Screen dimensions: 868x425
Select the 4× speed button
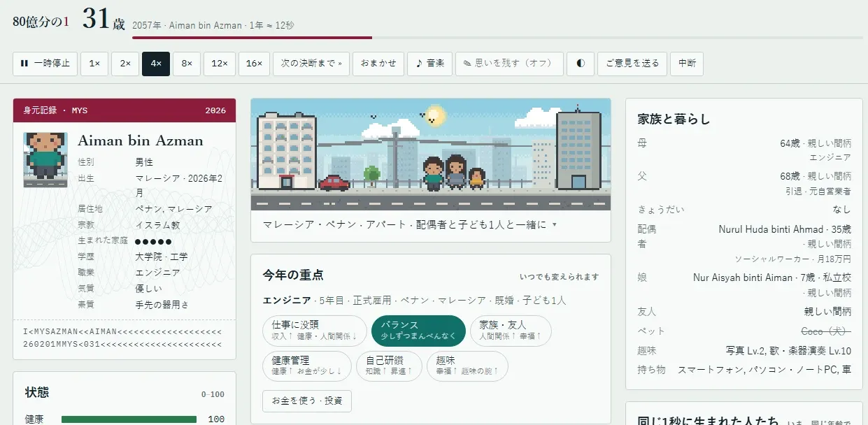coord(155,64)
